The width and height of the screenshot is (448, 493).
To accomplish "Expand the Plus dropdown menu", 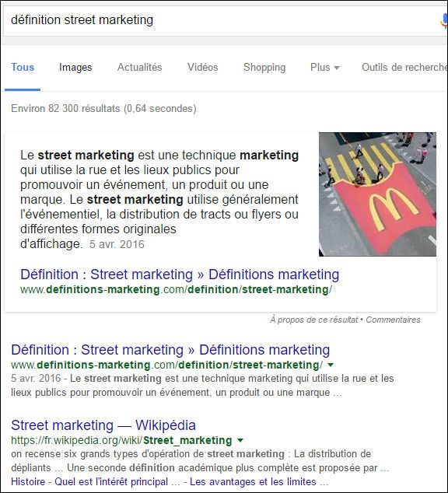I will pos(325,68).
